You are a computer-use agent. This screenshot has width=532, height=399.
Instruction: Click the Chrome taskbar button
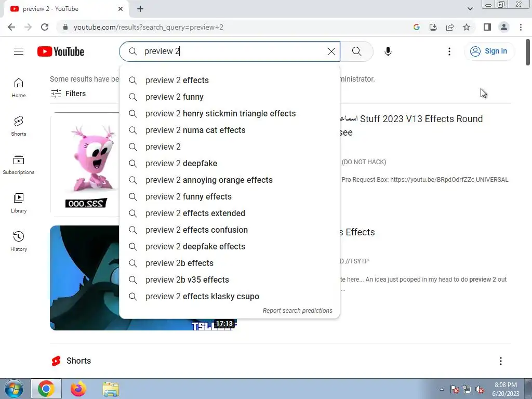tap(46, 389)
